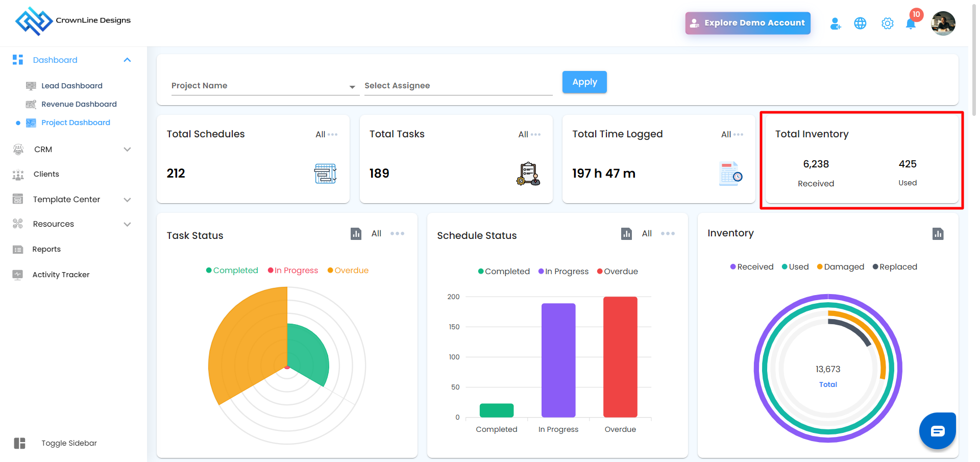Click Explore Demo Account button

pos(748,23)
